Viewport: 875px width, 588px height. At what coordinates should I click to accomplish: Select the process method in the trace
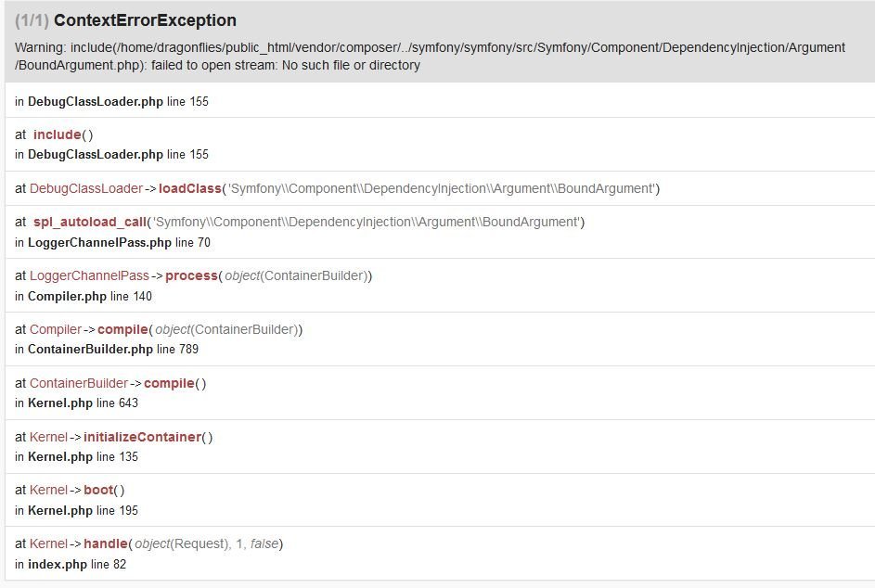point(191,275)
